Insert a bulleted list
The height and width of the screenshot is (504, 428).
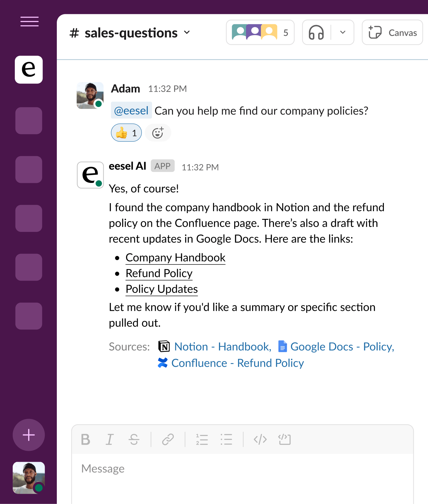(226, 439)
